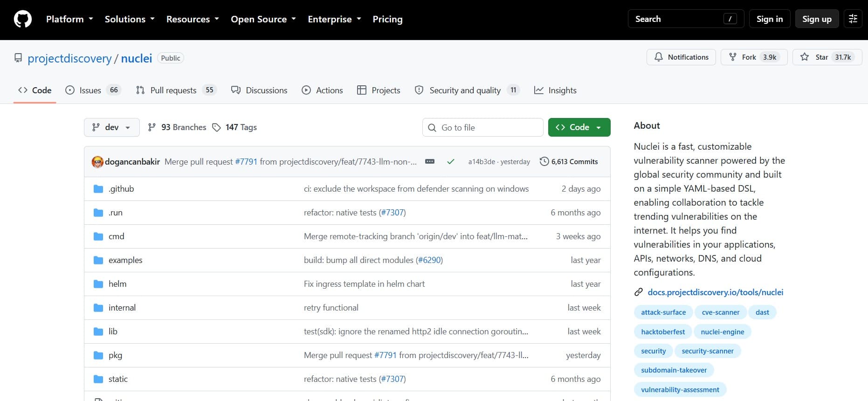
Task: Click the Sign up button
Action: (817, 19)
